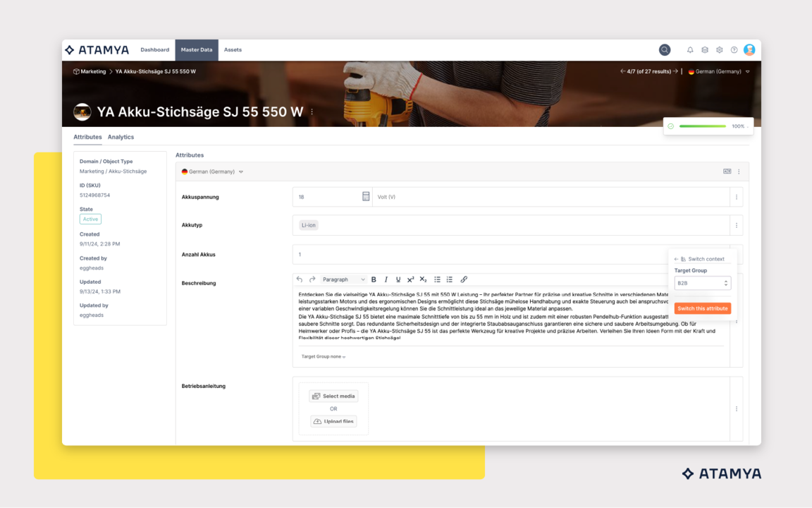Open Paragraph style dropdown
This screenshot has width=812, height=508.
343,279
